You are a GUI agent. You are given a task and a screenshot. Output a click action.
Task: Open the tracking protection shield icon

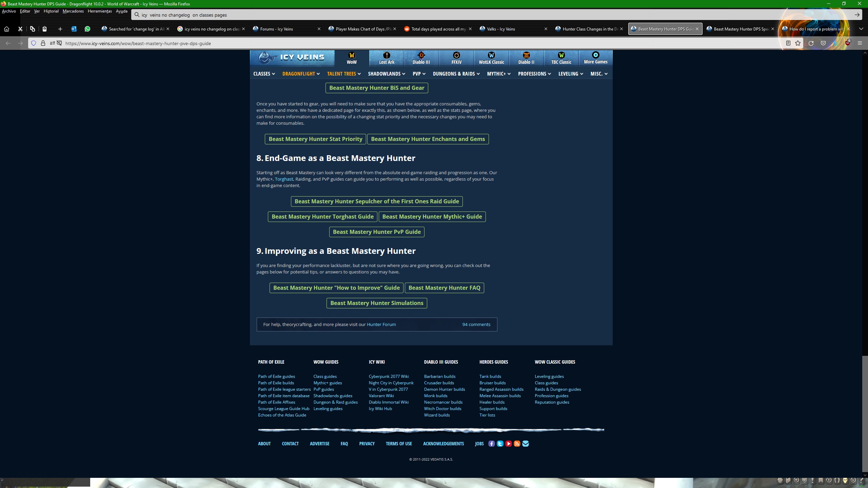pyautogui.click(x=34, y=43)
